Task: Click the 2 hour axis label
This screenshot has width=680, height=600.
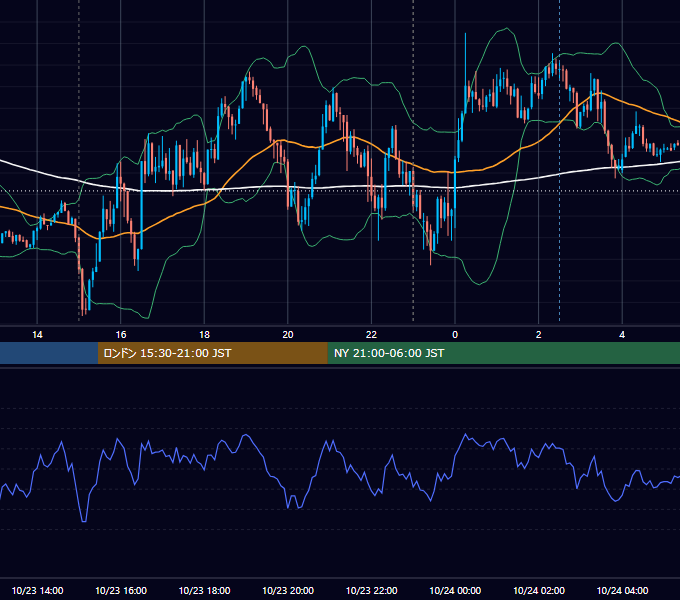Action: pyautogui.click(x=538, y=335)
